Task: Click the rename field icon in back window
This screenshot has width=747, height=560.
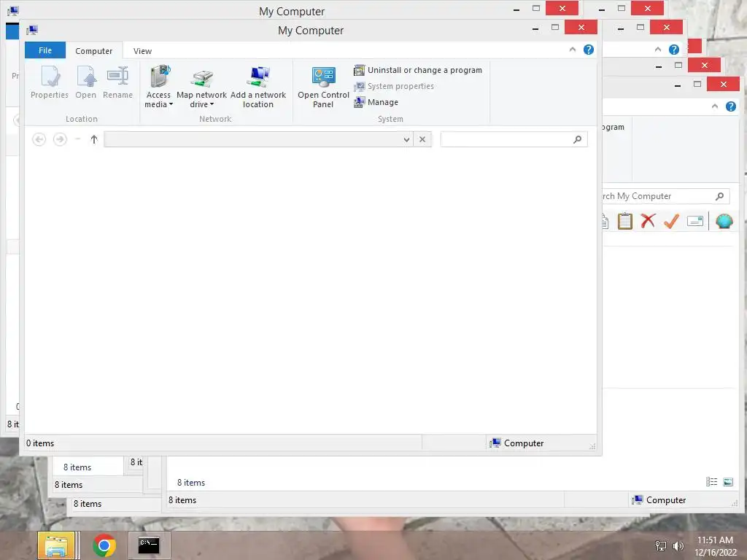Action: 695,221
